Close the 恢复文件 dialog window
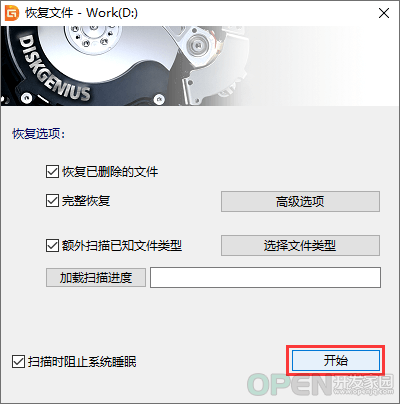The width and height of the screenshot is (400, 404). (x=384, y=13)
